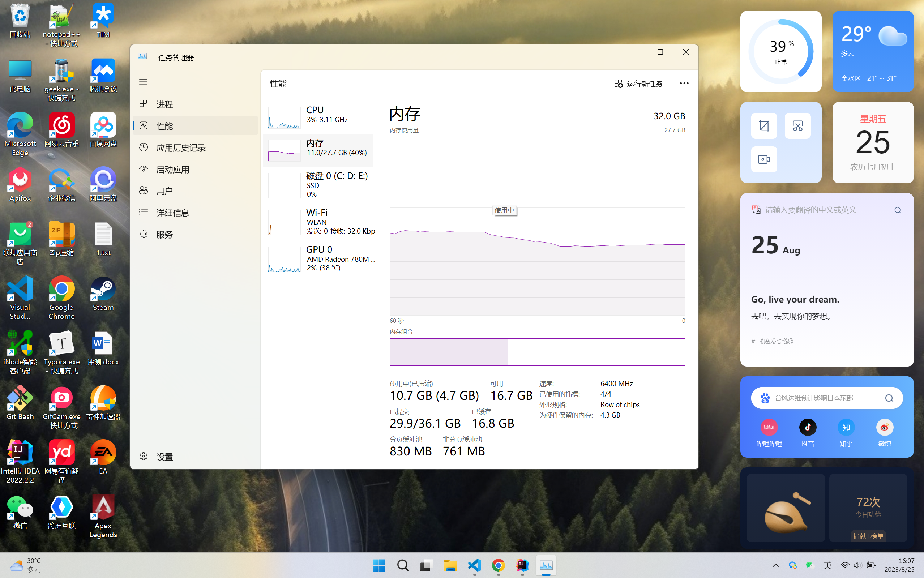Select the GPU 0 AMD Radeon item
Viewport: 924px width, 578px height.
coord(318,259)
